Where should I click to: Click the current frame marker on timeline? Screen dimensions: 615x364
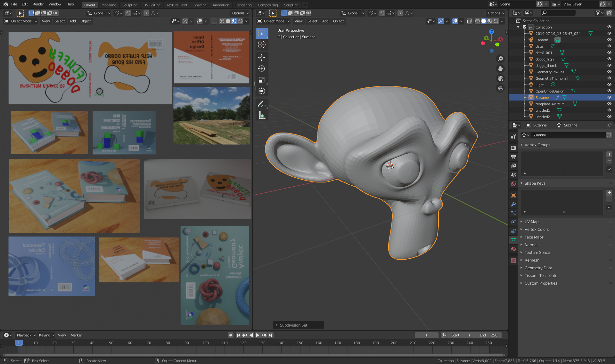click(x=19, y=343)
